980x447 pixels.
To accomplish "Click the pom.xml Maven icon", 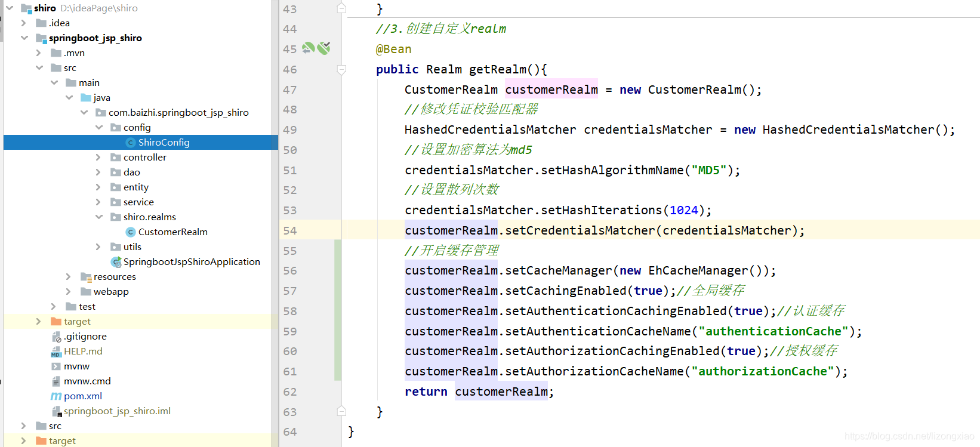I will (x=56, y=396).
